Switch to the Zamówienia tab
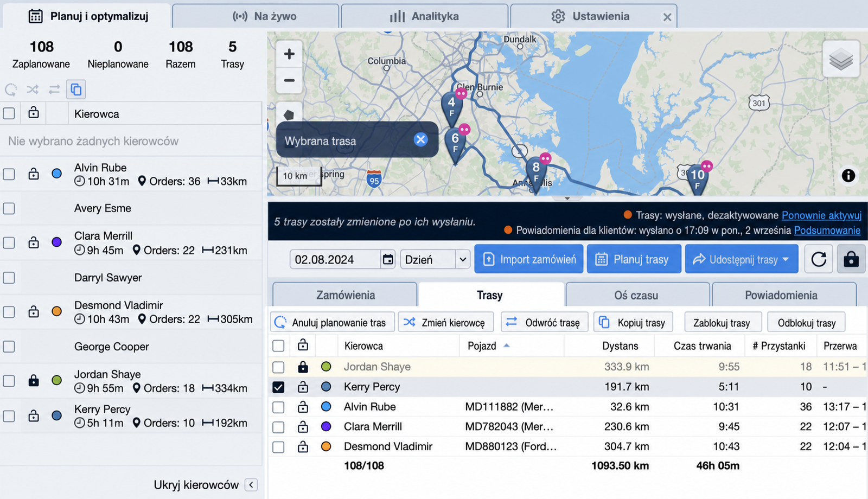This screenshot has width=868, height=499. click(x=346, y=295)
